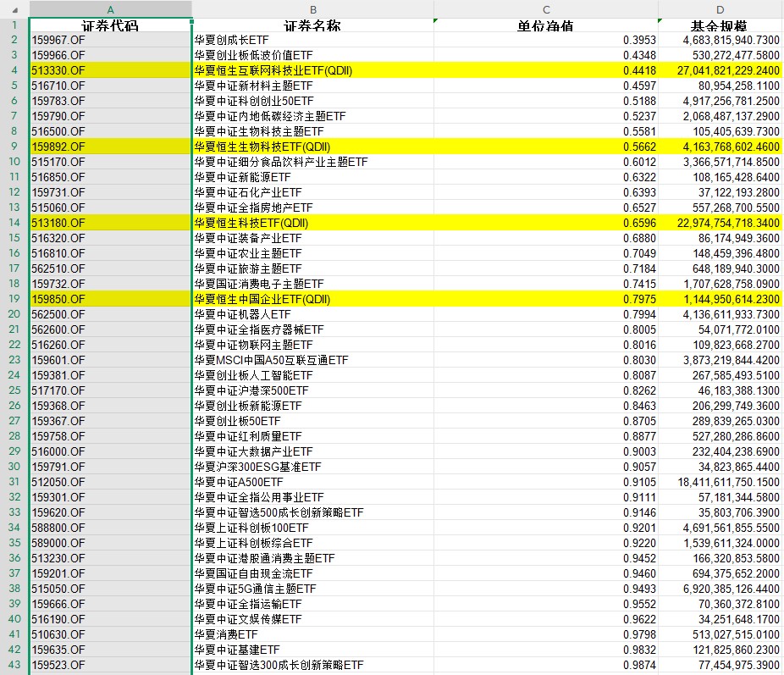Viewport: 784px width, 675px height.
Task: Click highlighted cell 513330.OF
Action: pos(111,70)
